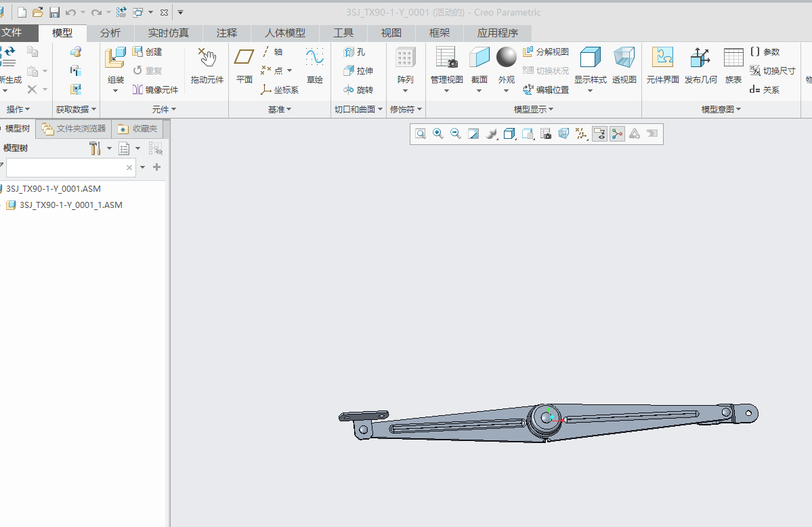The image size is (812, 527).
Task: Expand the 基准 datum group dropdown
Action: (x=280, y=109)
